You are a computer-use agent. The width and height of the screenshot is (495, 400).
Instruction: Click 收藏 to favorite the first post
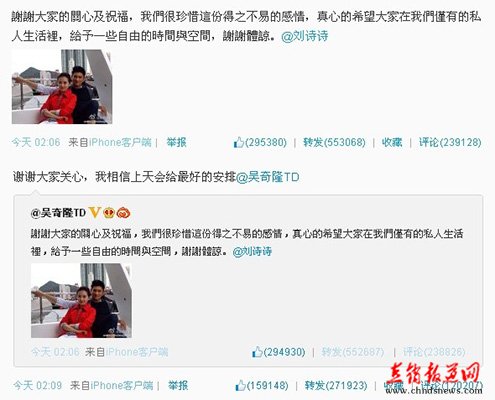point(392,143)
